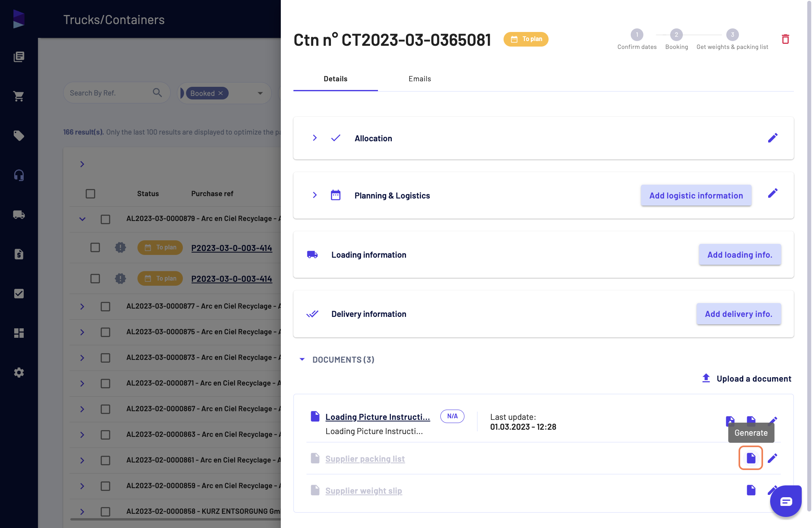Toggle the select-all checkbox in table header
Screen dimensions: 812x528
[x=90, y=194]
